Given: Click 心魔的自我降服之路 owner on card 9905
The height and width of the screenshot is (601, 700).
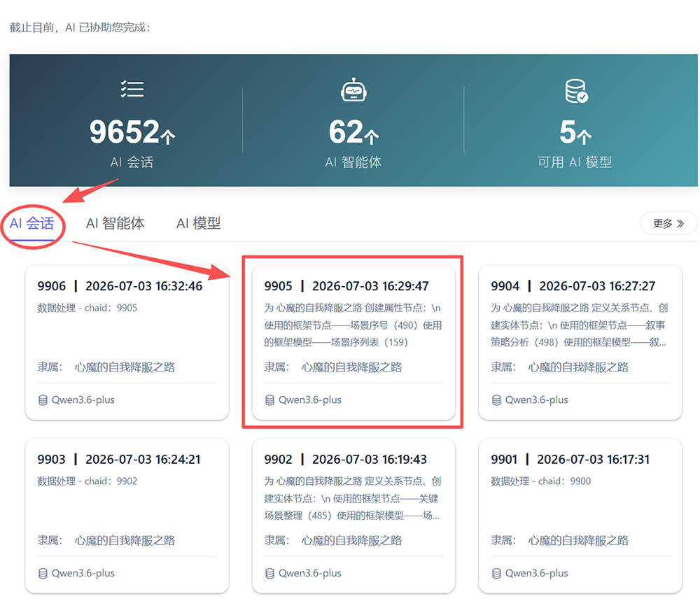Looking at the screenshot, I should 352,367.
